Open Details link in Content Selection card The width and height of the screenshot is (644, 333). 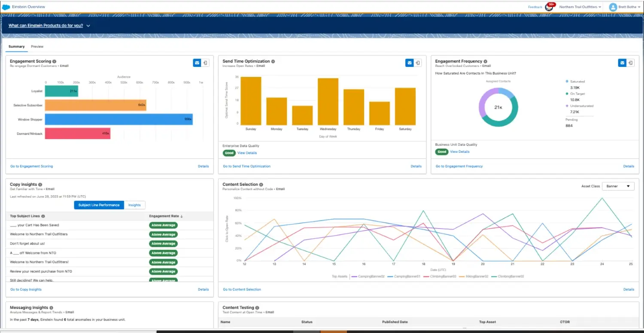[629, 289]
